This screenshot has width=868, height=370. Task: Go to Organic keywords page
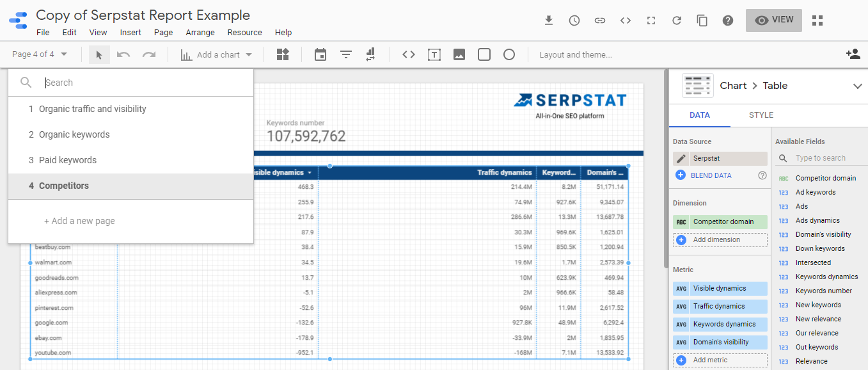click(x=130, y=135)
